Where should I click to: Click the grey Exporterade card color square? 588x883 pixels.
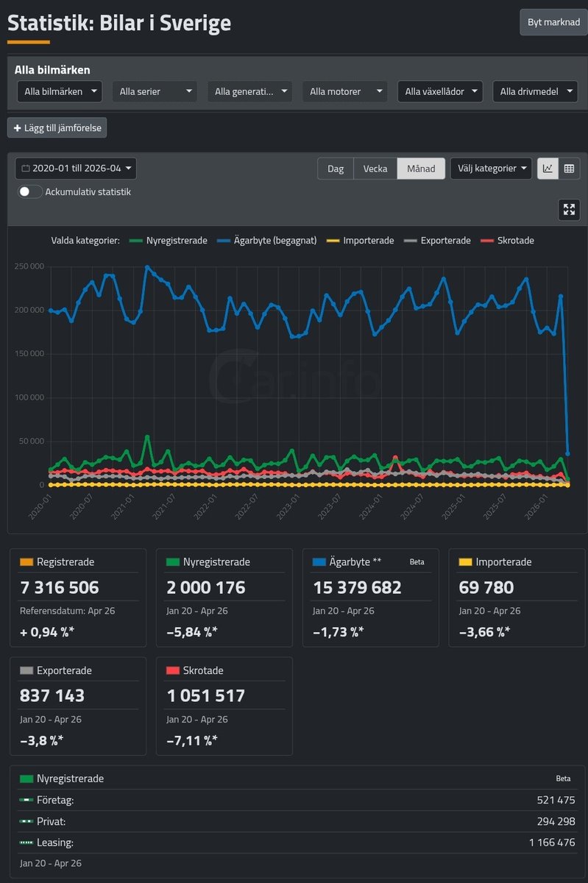pos(26,670)
